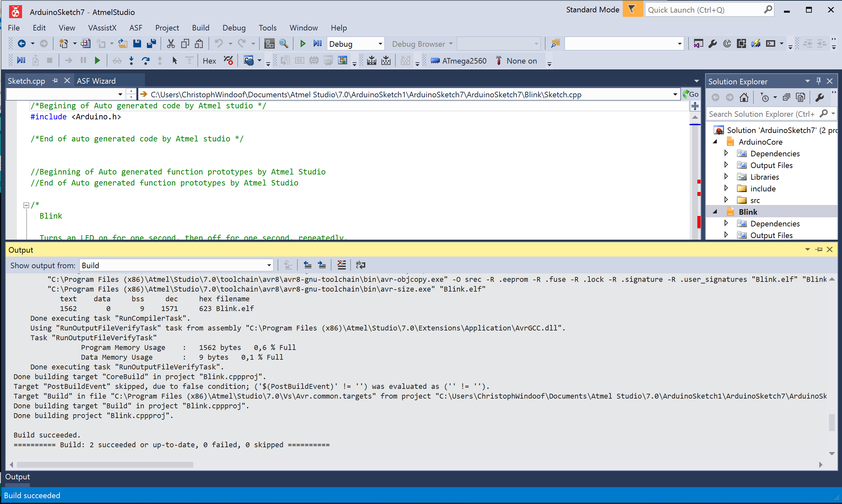Click the Device Programming lightning chip icon
This screenshot has width=842, height=504.
click(x=756, y=43)
